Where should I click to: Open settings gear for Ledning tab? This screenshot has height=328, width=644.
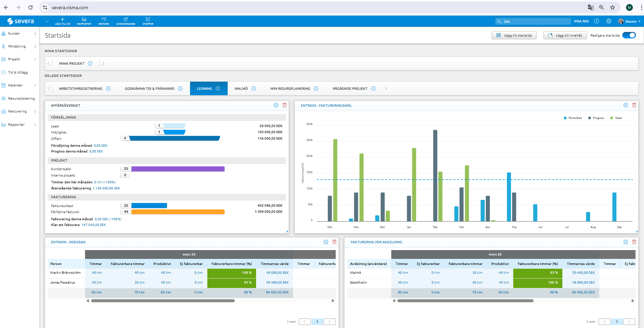[x=218, y=88]
